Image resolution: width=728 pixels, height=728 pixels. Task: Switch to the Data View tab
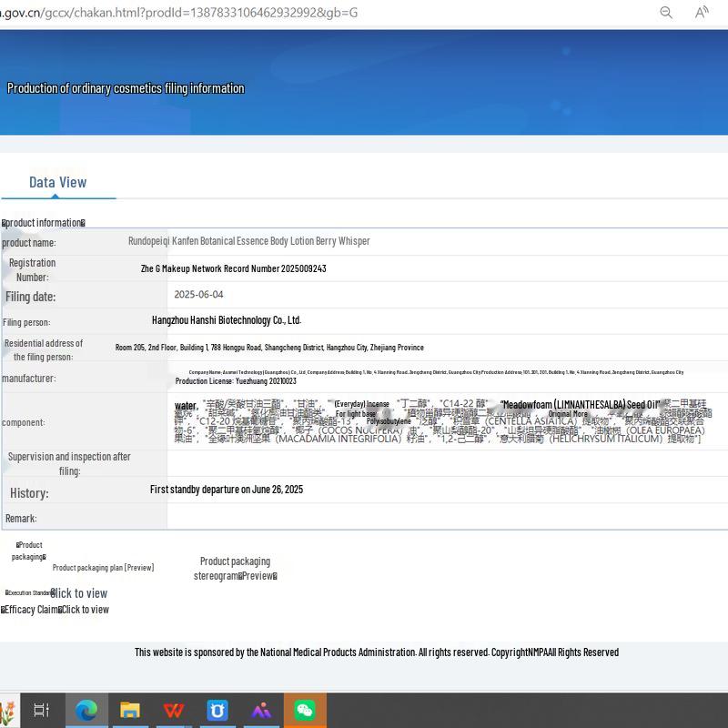coord(57,182)
